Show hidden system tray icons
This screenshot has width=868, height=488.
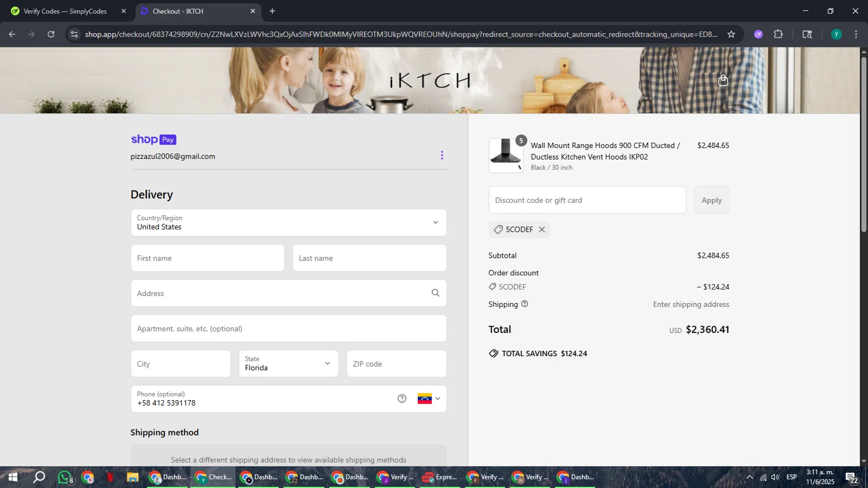coord(749,478)
